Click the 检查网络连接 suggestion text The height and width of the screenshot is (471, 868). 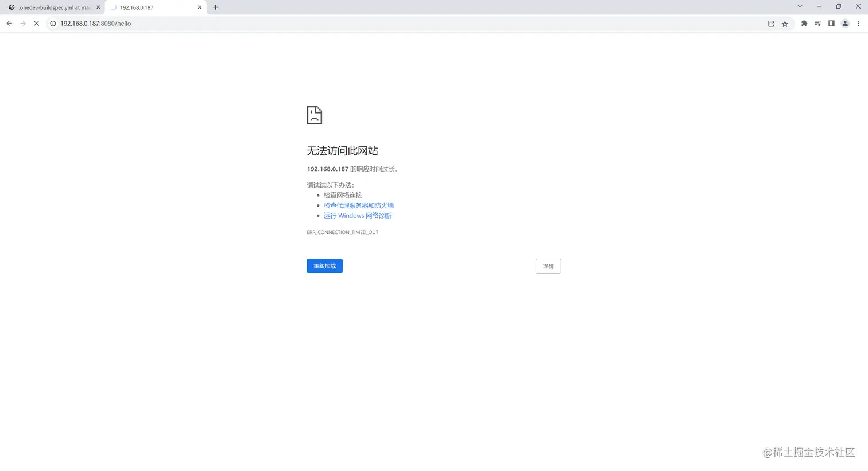pos(343,195)
